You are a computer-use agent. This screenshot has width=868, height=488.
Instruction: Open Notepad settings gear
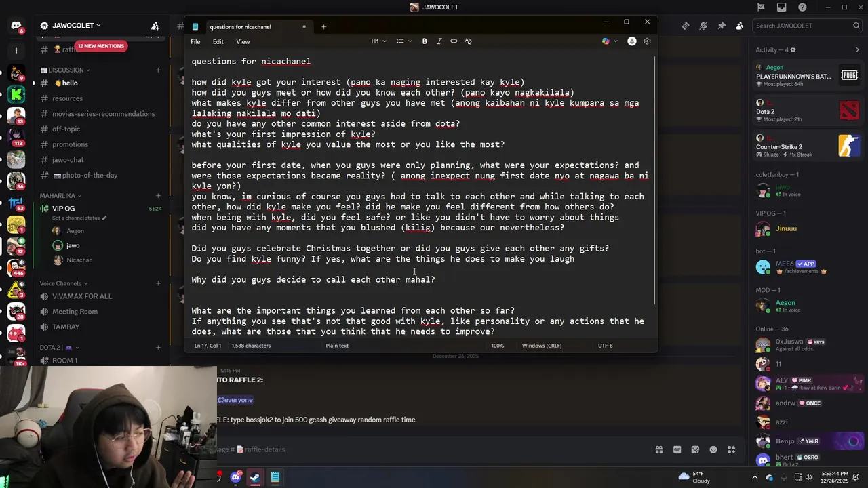[647, 41]
